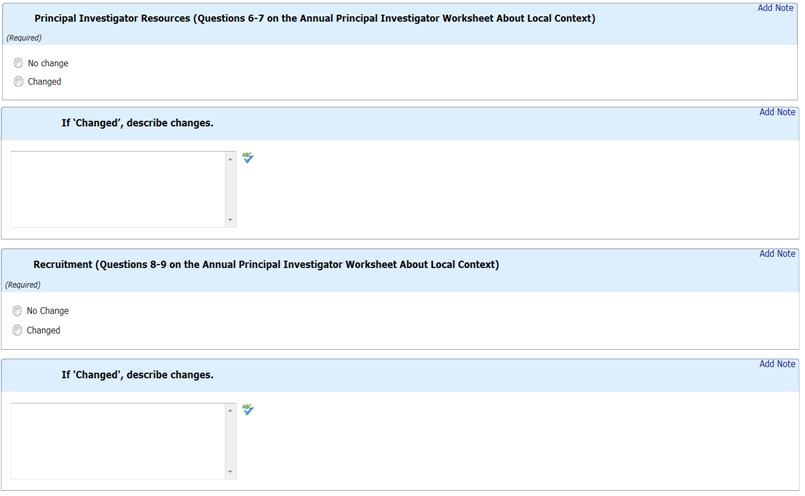The width and height of the screenshot is (805, 496).
Task: Click the Principal Investigator Resources changes text area
Action: pos(118,189)
